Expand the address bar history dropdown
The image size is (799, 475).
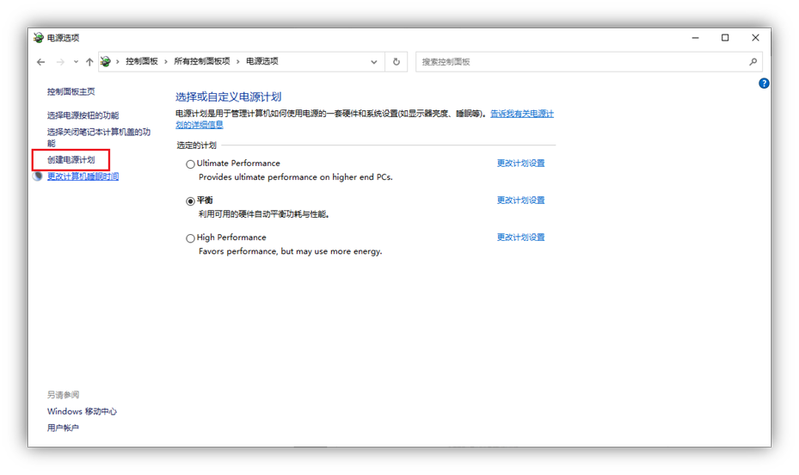375,62
